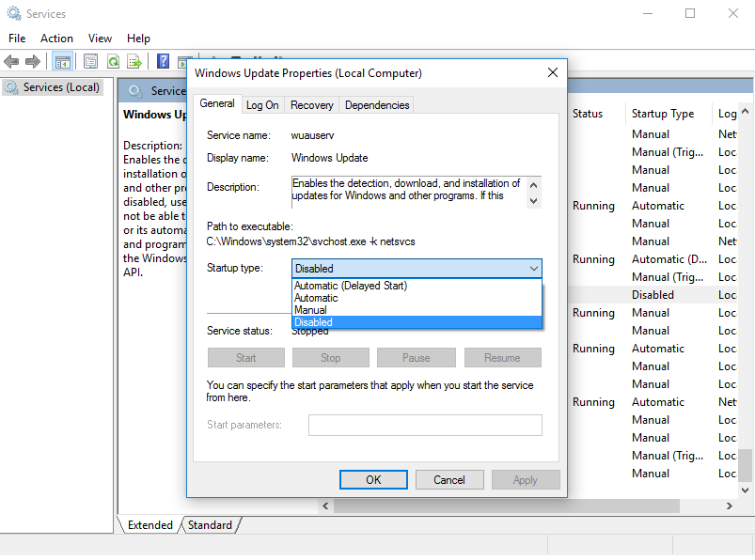Toggle the Show/Hide Console Tree icon

62,61
